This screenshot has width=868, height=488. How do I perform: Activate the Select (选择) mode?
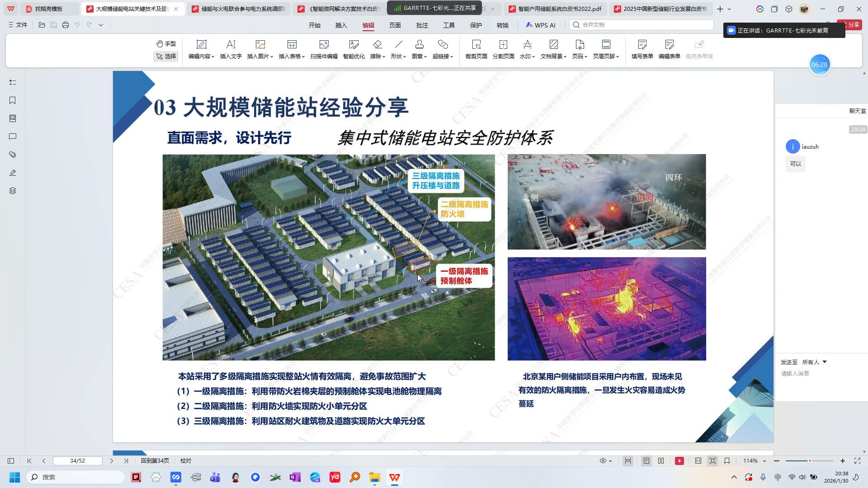pos(166,56)
